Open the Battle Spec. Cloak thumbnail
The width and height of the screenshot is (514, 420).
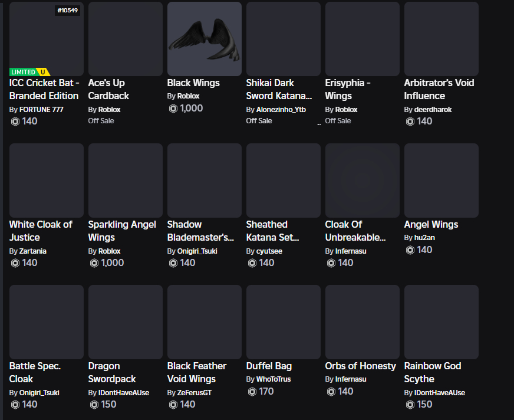coord(47,322)
